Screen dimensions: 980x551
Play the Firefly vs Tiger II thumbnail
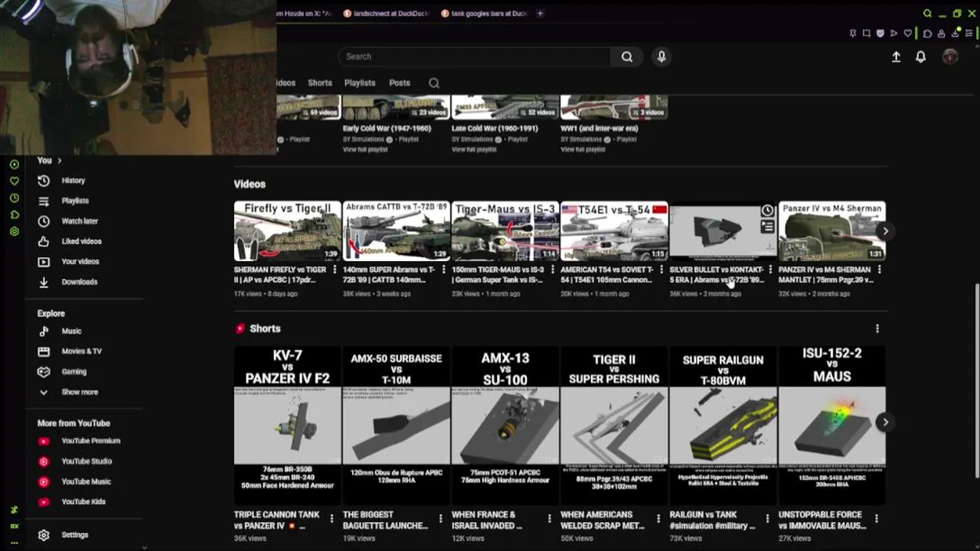coord(287,231)
